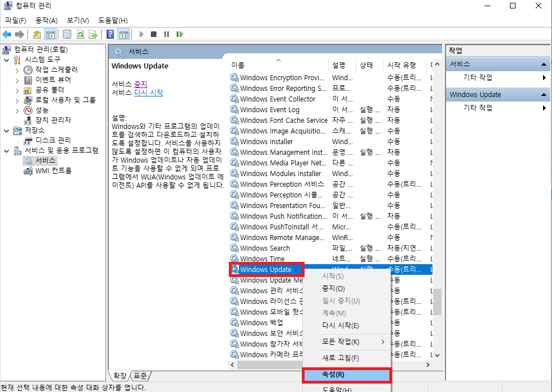The height and width of the screenshot is (392, 552).
Task: Expand the 이벤트 뷰어 node
Action: [x=17, y=81]
